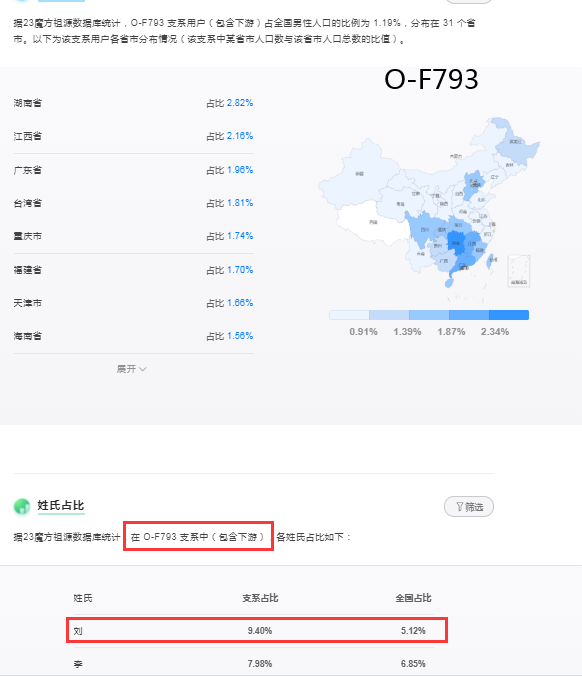The width and height of the screenshot is (582, 676).
Task: Click the 筛选 filter button
Action: point(469,507)
